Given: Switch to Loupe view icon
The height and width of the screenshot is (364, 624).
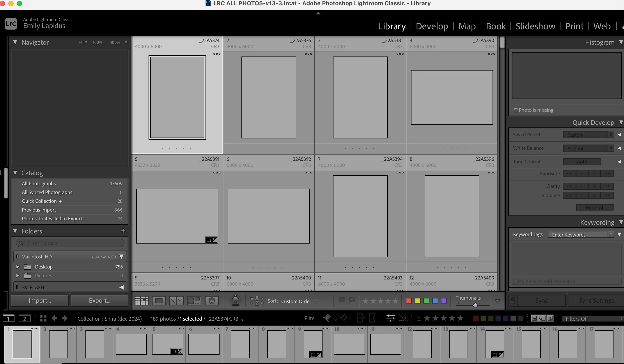Looking at the screenshot, I should pyautogui.click(x=159, y=301).
